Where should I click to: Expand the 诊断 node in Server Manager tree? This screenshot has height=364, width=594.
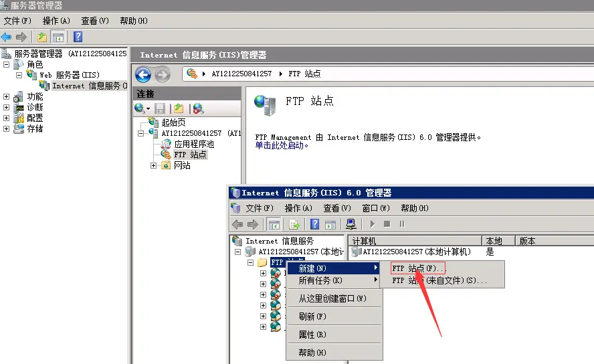click(x=7, y=107)
